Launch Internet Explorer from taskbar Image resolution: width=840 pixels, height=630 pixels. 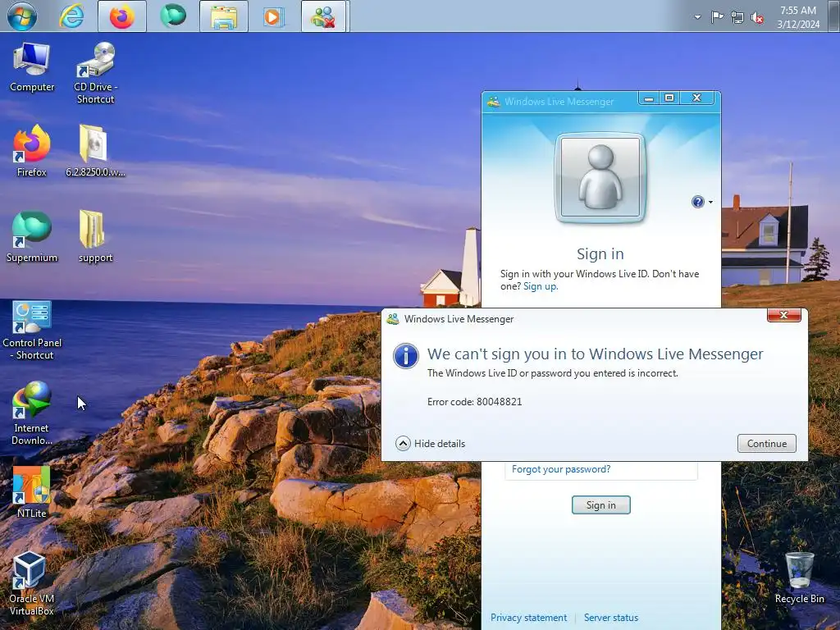coord(72,16)
